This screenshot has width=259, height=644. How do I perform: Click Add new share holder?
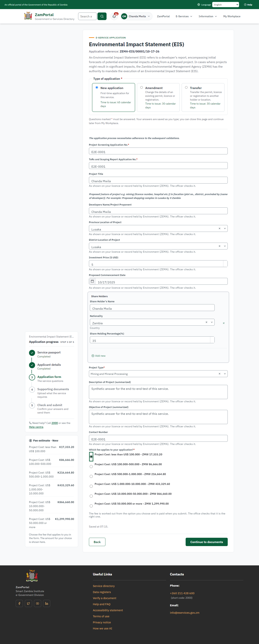(99, 356)
